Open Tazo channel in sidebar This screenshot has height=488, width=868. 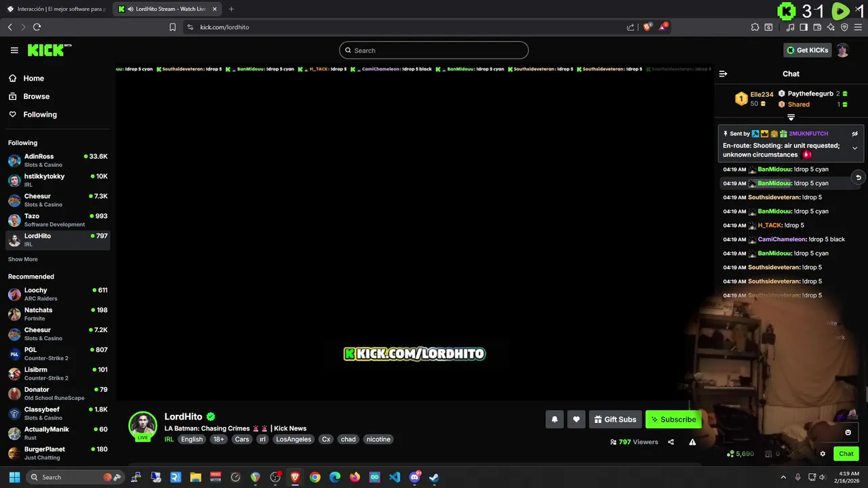coord(58,220)
